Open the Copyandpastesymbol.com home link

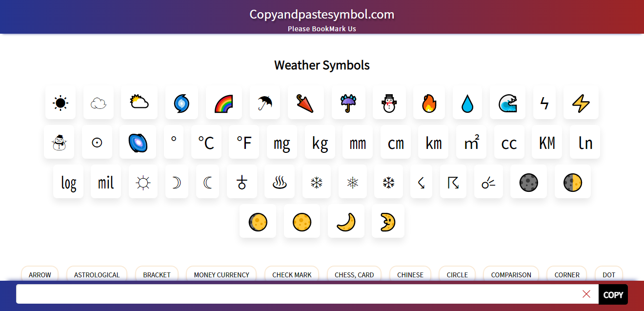coord(322,15)
